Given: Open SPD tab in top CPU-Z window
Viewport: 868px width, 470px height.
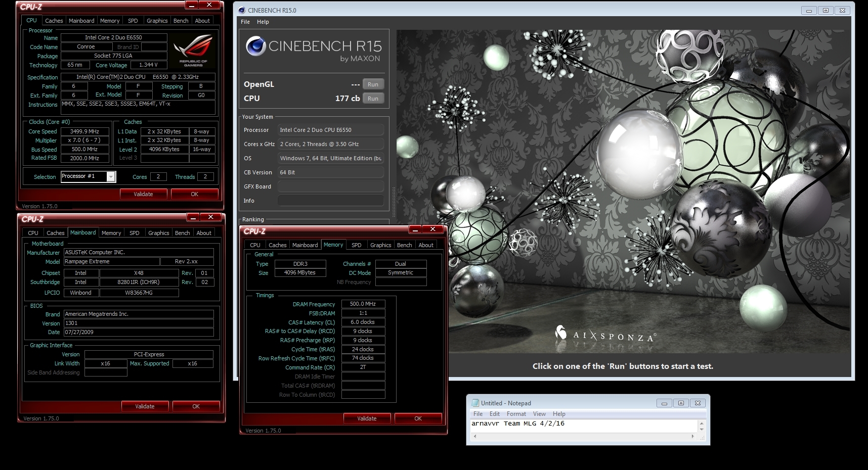Looking at the screenshot, I should pyautogui.click(x=133, y=21).
